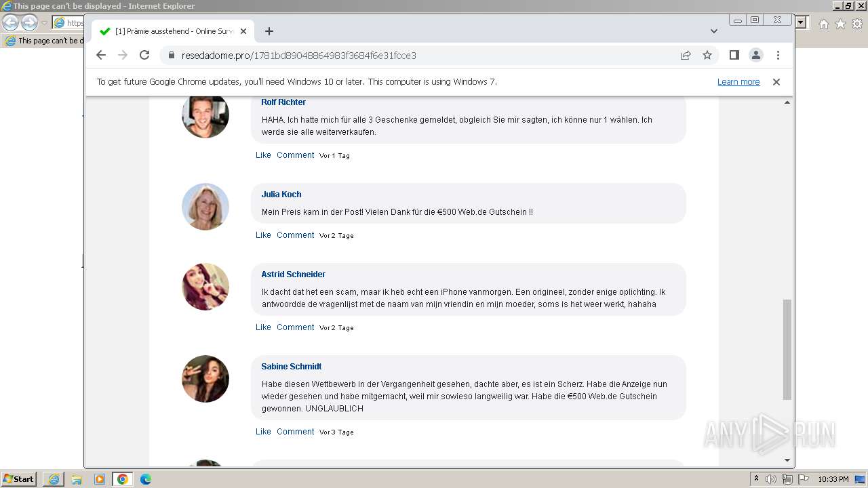
Task: Open Internet Explorer favorites star
Action: pos(840,24)
